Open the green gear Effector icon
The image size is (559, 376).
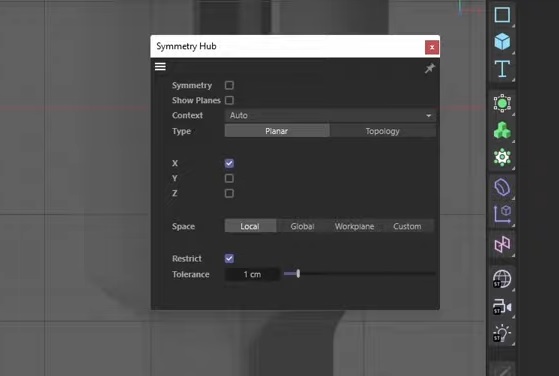(502, 157)
